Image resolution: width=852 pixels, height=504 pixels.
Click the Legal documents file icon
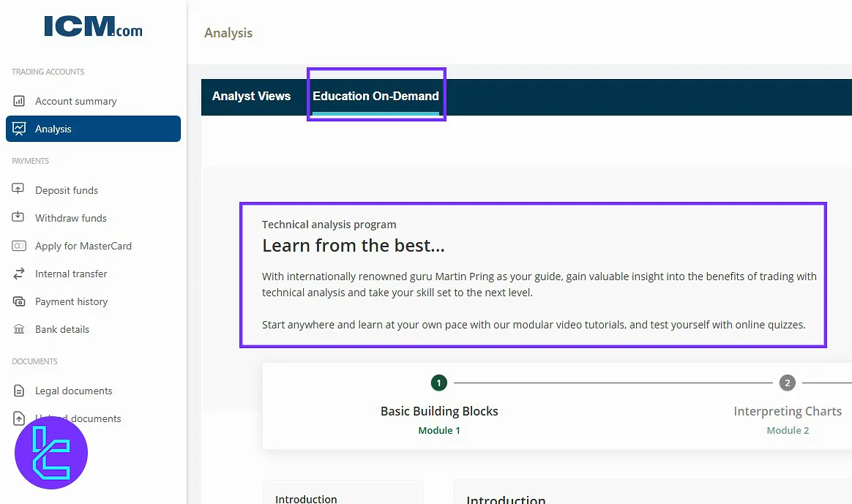tap(19, 391)
